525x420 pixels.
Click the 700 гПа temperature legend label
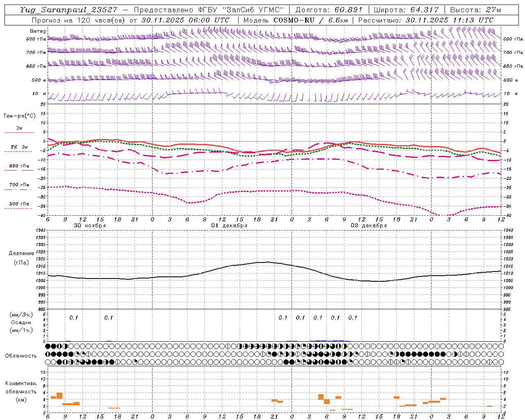coord(19,185)
